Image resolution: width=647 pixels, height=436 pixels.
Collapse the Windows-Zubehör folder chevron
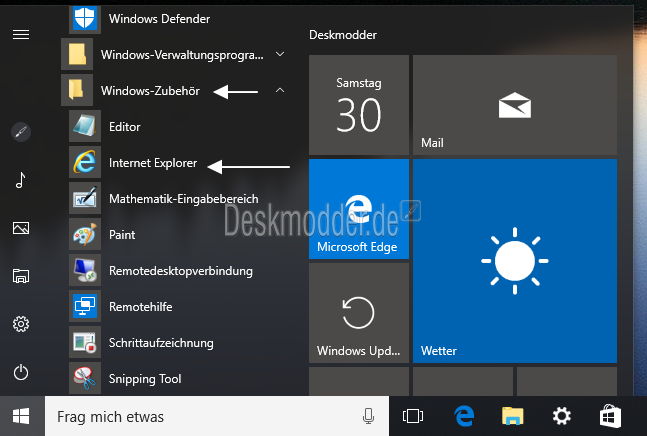tap(280, 90)
